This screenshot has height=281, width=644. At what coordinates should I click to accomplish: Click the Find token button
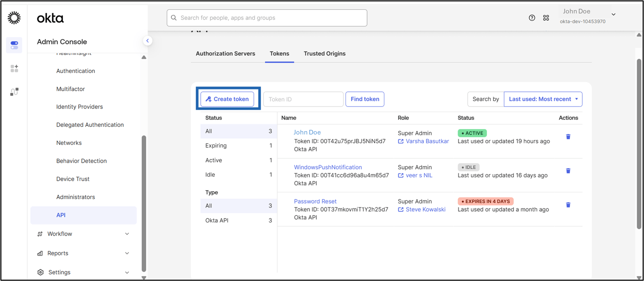(x=365, y=99)
